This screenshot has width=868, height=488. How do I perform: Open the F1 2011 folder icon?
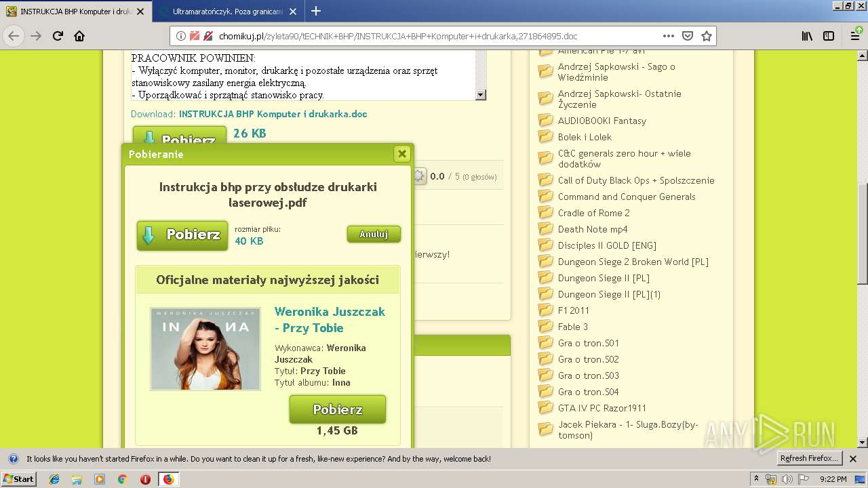pos(546,310)
